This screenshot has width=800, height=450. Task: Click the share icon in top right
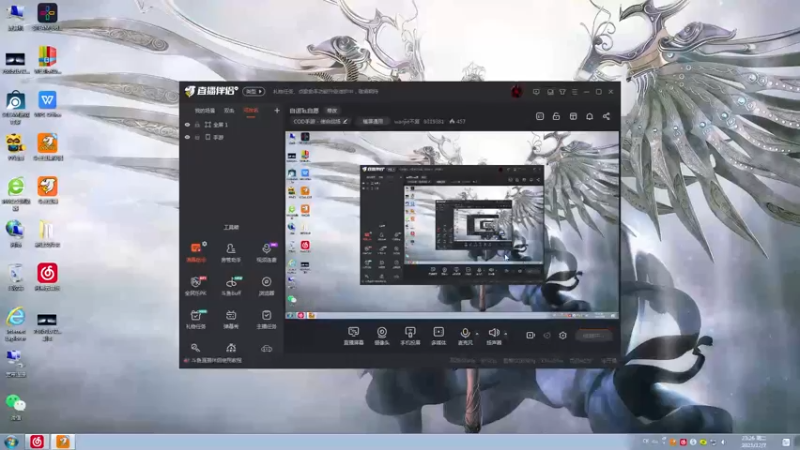tap(606, 116)
